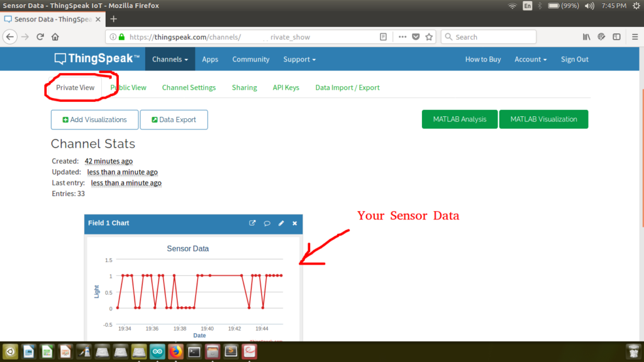Show Firefox sidebars icon
Viewport: 644px width, 362px height.
coord(616,37)
